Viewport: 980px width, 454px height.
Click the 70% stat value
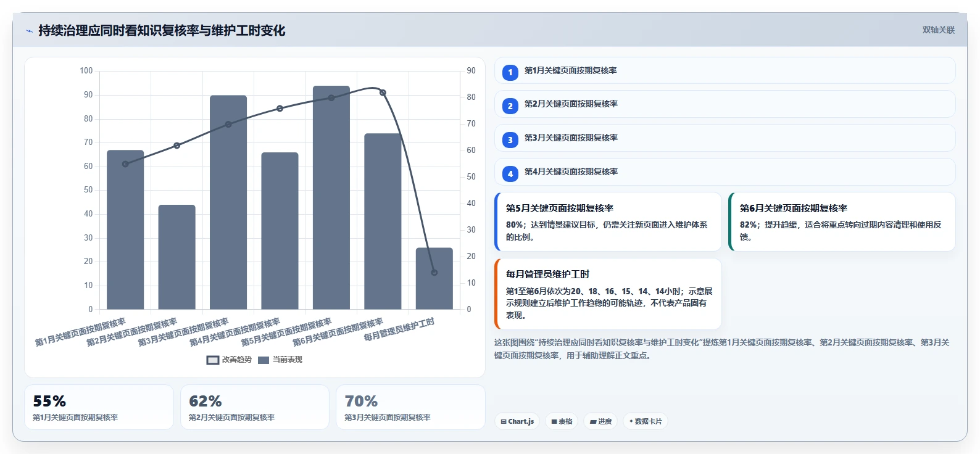[361, 402]
